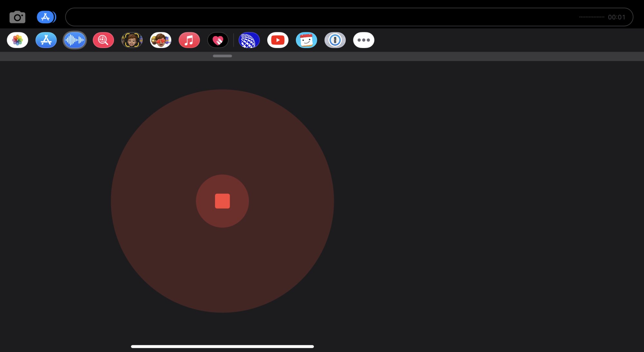The height and width of the screenshot is (352, 644).
Task: Open the YouTube iMessage app
Action: pyautogui.click(x=278, y=40)
